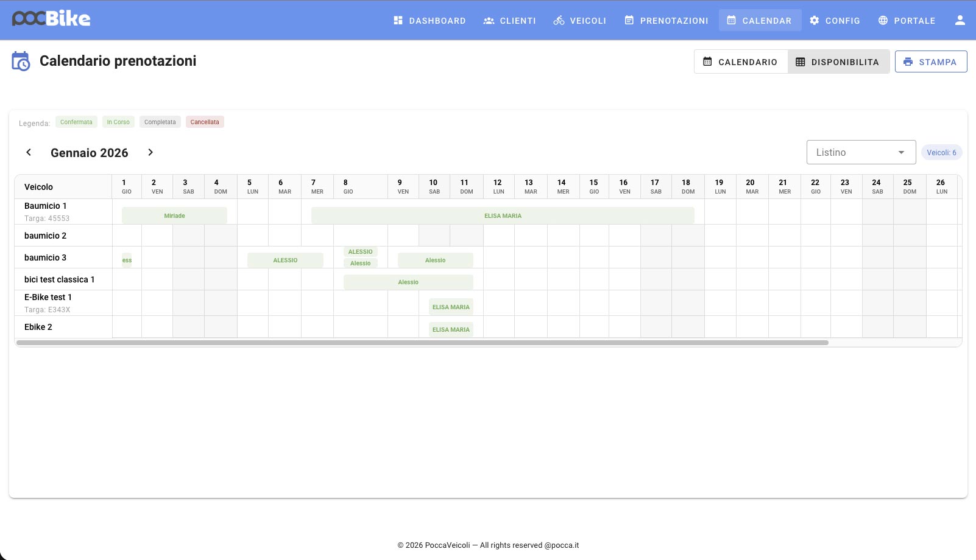Screen dimensions: 976x560
Task: Click the Cancellata legend chip
Action: coord(205,122)
